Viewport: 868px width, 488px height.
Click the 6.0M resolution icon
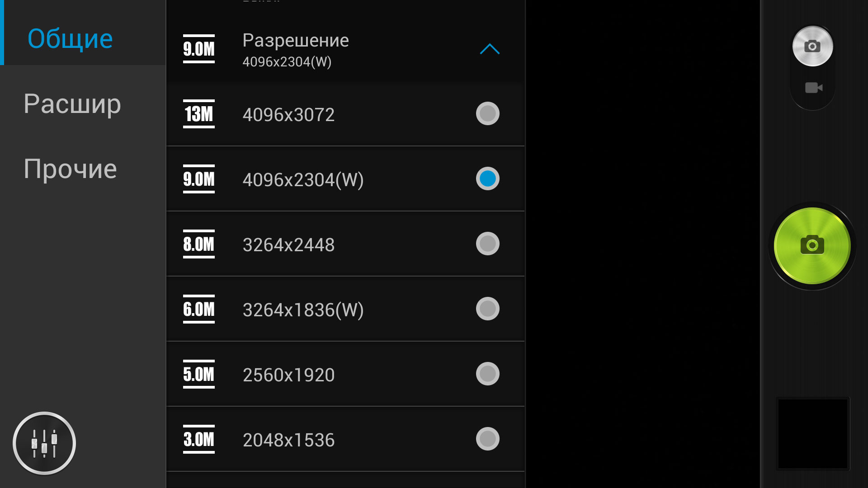click(x=199, y=309)
